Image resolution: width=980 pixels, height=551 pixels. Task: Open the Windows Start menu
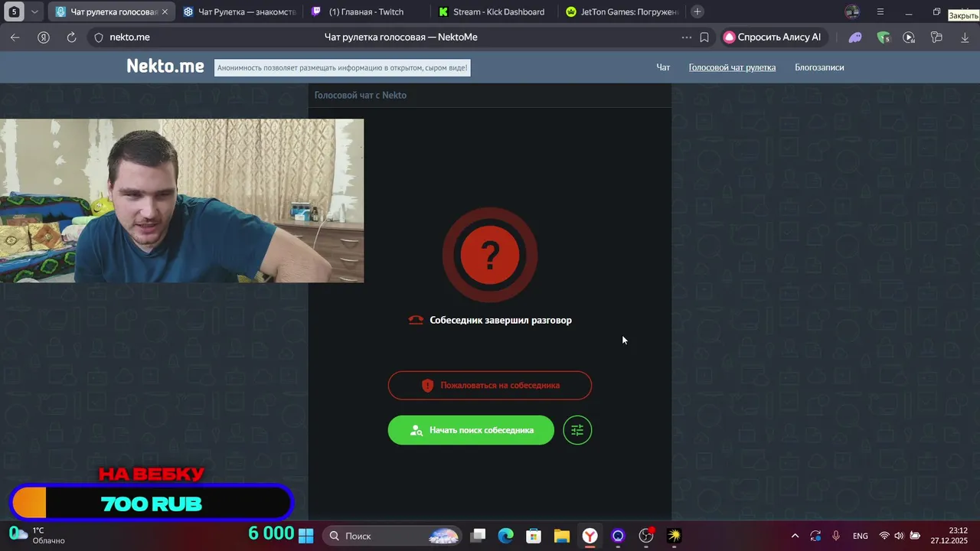[x=305, y=536]
